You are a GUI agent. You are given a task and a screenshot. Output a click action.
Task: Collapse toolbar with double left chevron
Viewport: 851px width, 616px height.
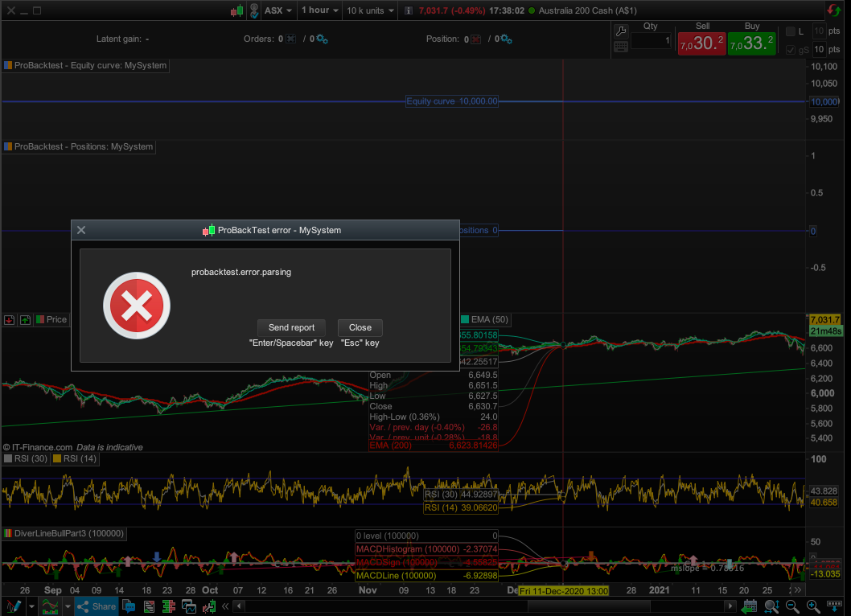point(225,606)
